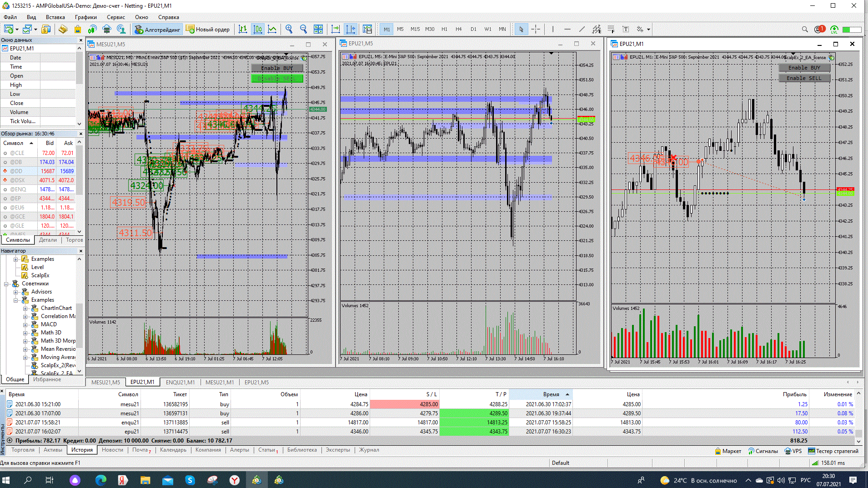Switch to the Журнал tab
This screenshot has height=488, width=868.
[x=369, y=450]
